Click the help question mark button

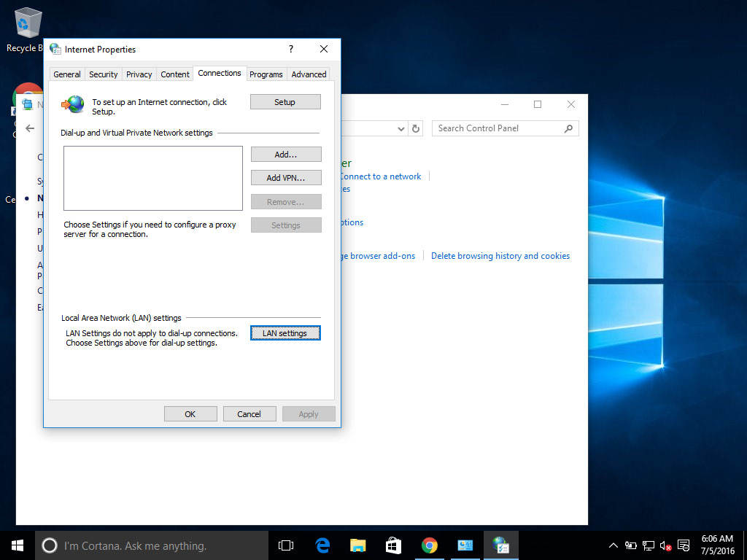tap(291, 49)
